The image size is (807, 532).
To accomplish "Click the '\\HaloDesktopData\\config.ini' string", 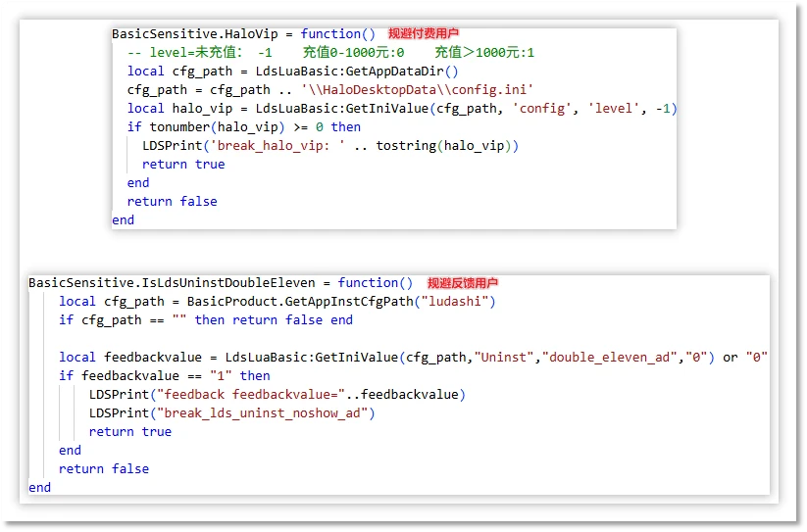I will [x=418, y=89].
